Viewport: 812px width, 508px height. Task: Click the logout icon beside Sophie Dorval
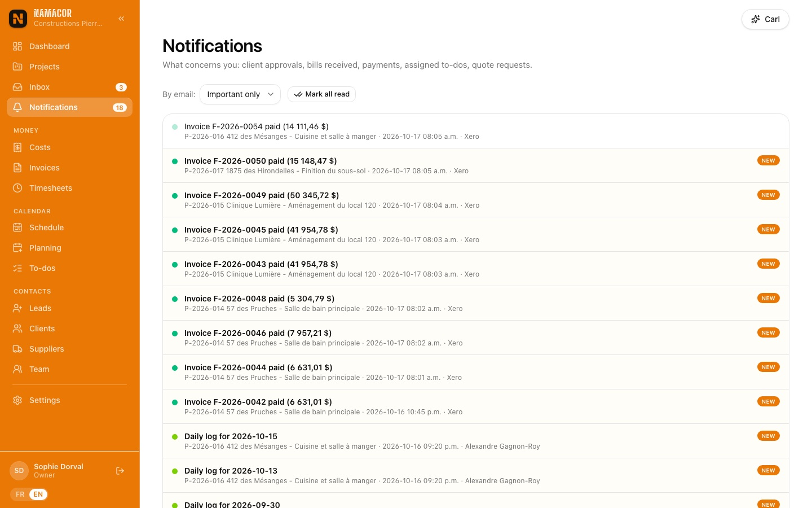[x=120, y=471]
